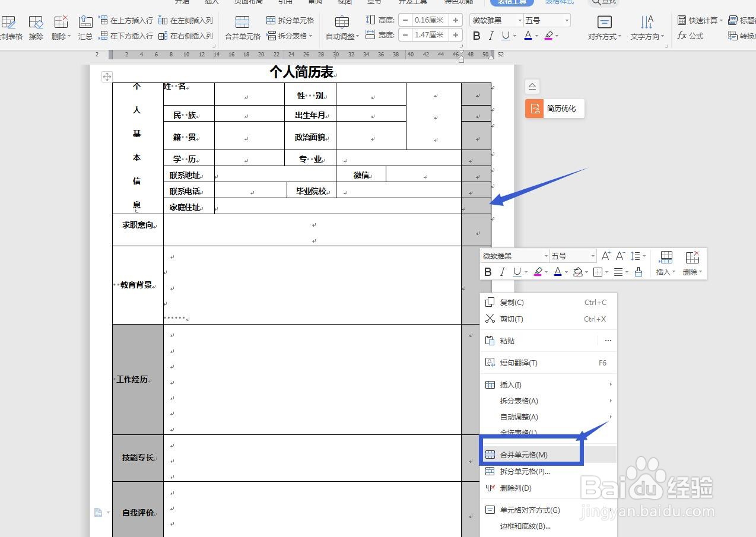Click mini toolbar increase font size A+
Screen dimensions: 756x537
[x=606, y=256]
